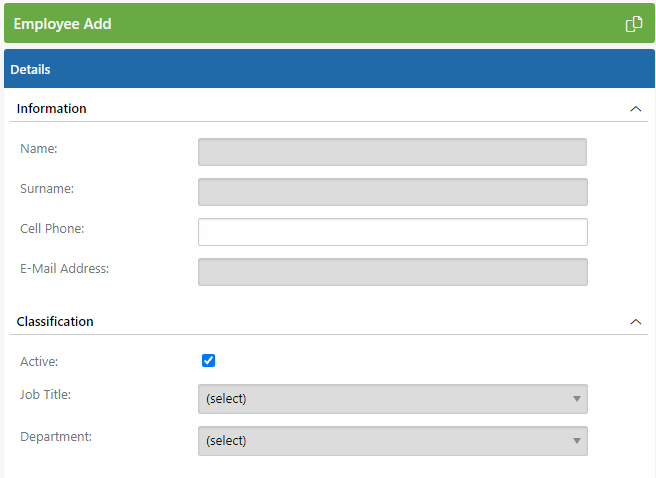Viewport: 656px width, 478px height.
Task: Focus the Name input field
Action: (392, 152)
